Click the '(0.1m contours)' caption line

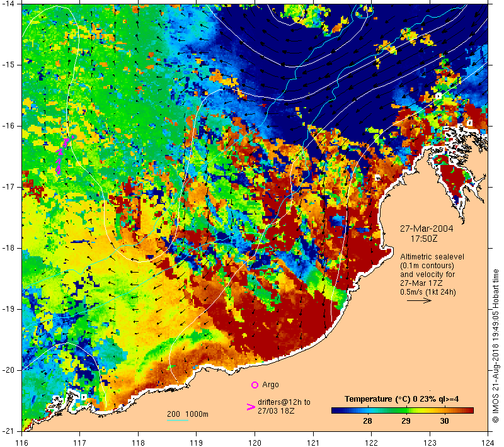427,266
